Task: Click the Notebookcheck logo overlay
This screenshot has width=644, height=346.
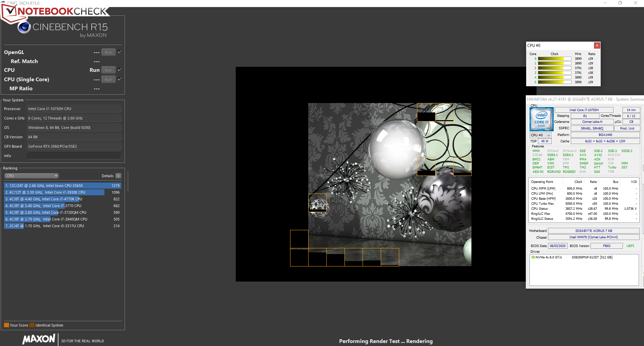Action: coord(55,12)
